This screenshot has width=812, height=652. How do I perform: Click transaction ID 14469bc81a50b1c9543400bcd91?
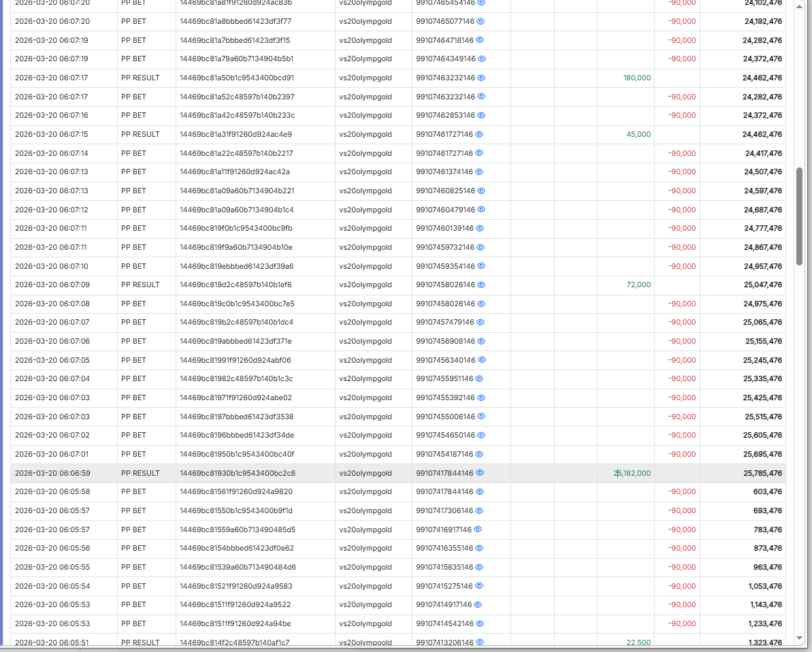click(x=237, y=78)
